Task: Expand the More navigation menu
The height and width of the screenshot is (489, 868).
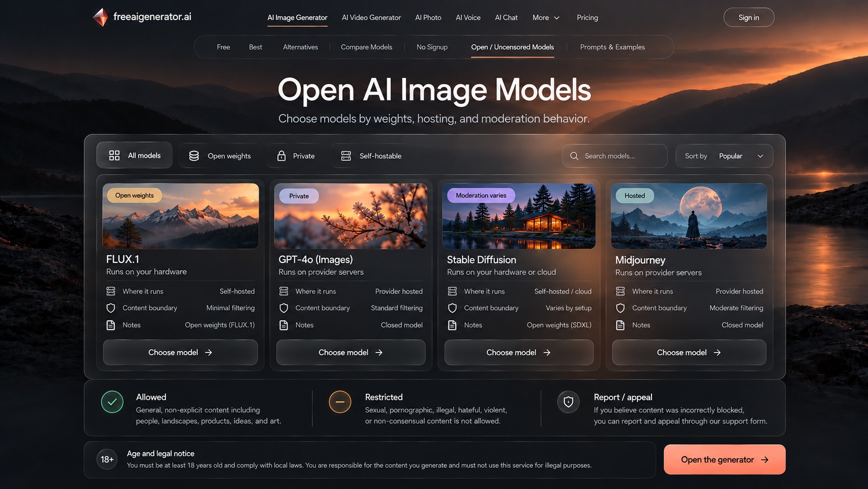Action: 546,18
